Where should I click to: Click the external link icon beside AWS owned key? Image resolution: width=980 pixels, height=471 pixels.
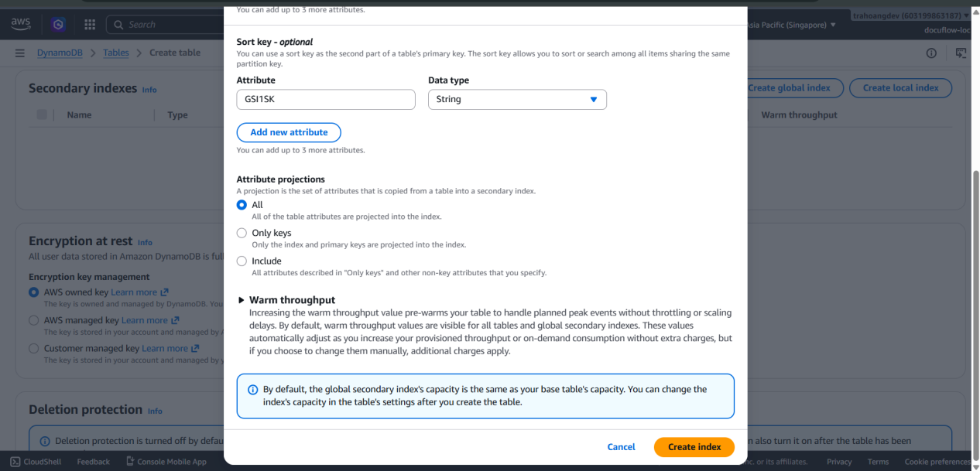point(164,292)
